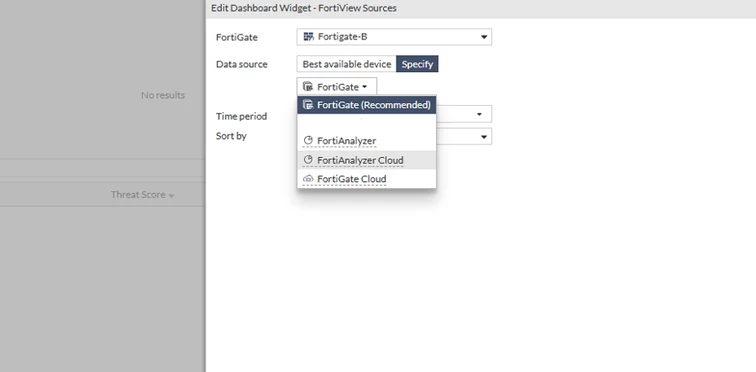Click the Edit Dashboard Widget title text

coord(304,8)
